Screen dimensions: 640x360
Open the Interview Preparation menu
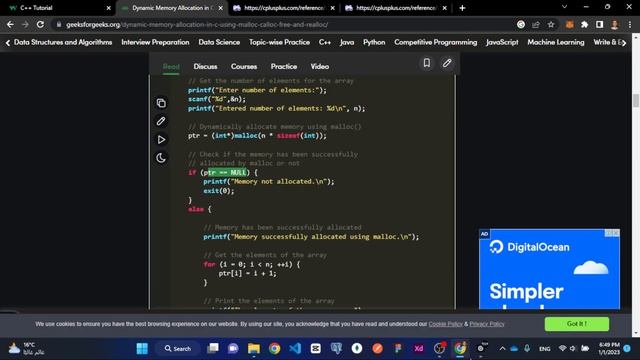point(155,42)
